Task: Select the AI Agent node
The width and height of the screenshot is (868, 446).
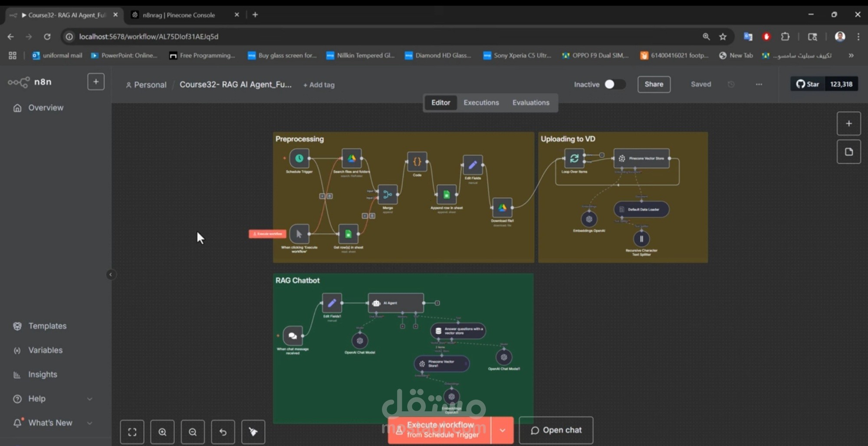Action: (396, 303)
